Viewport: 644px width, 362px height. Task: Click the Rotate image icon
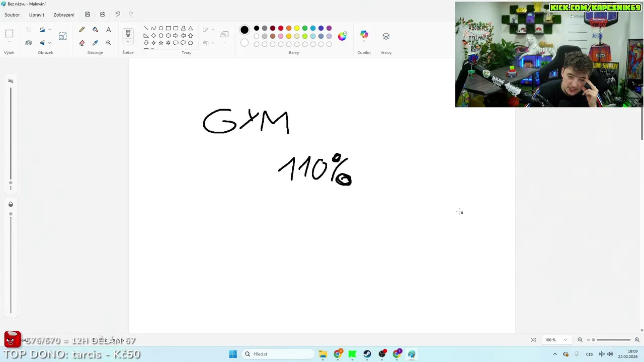click(x=42, y=30)
